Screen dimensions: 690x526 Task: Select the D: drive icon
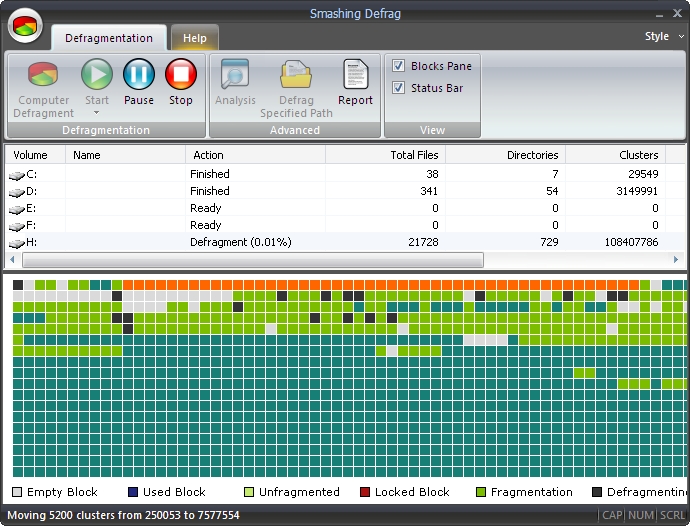pyautogui.click(x=17, y=192)
